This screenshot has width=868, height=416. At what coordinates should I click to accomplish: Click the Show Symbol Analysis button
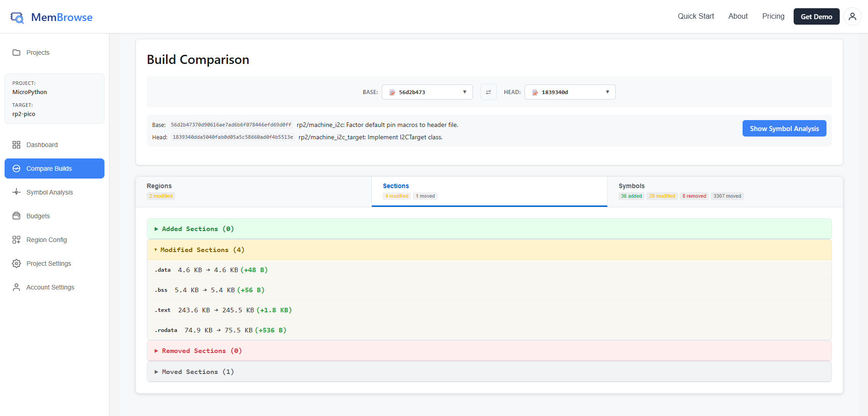click(784, 128)
